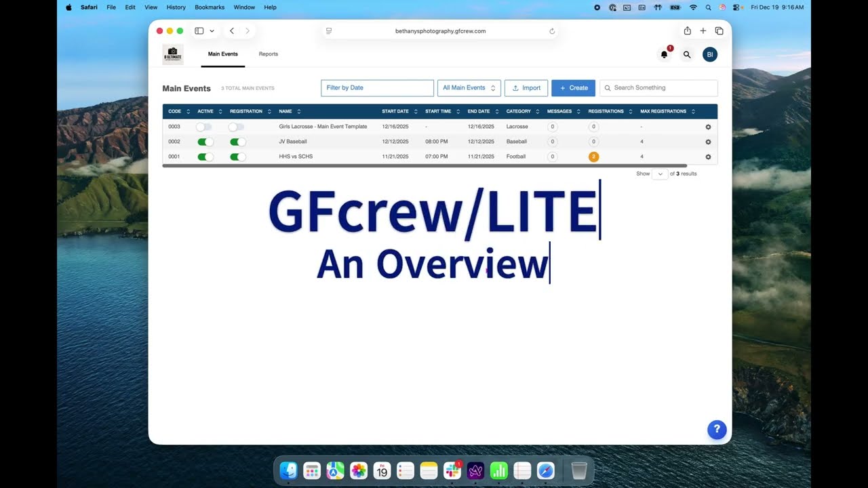Open Maps app in the Dock
Viewport: 868px width, 488px height.
tap(335, 470)
